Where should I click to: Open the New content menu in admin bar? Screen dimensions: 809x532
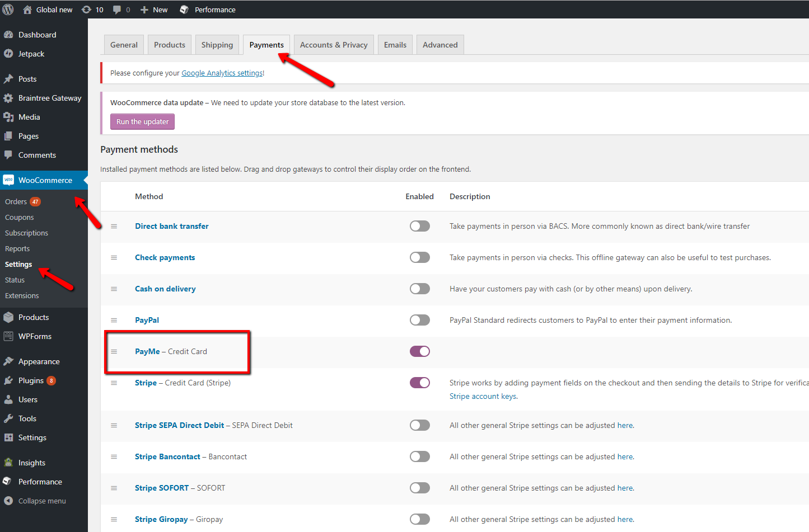pyautogui.click(x=154, y=10)
